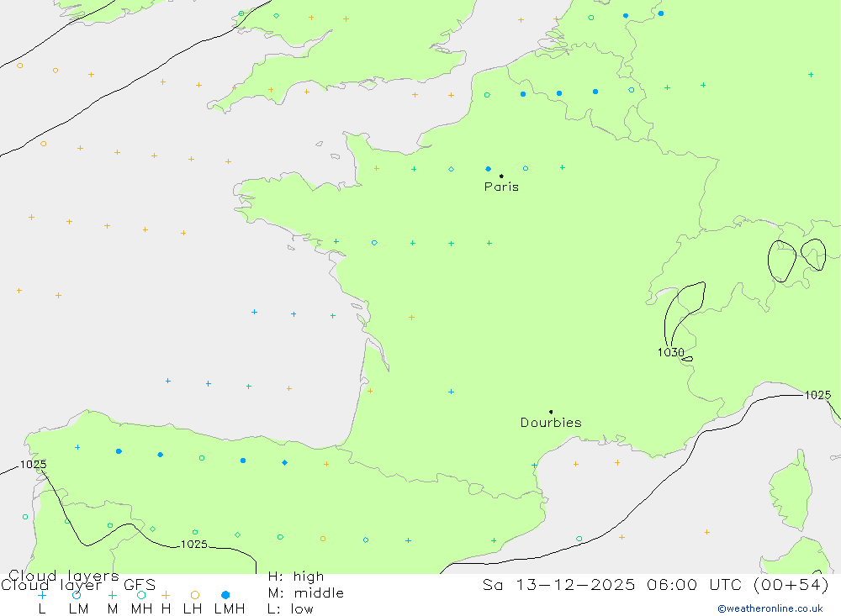Click the GFS model name text
This screenshot has height=616, width=841.
140,585
